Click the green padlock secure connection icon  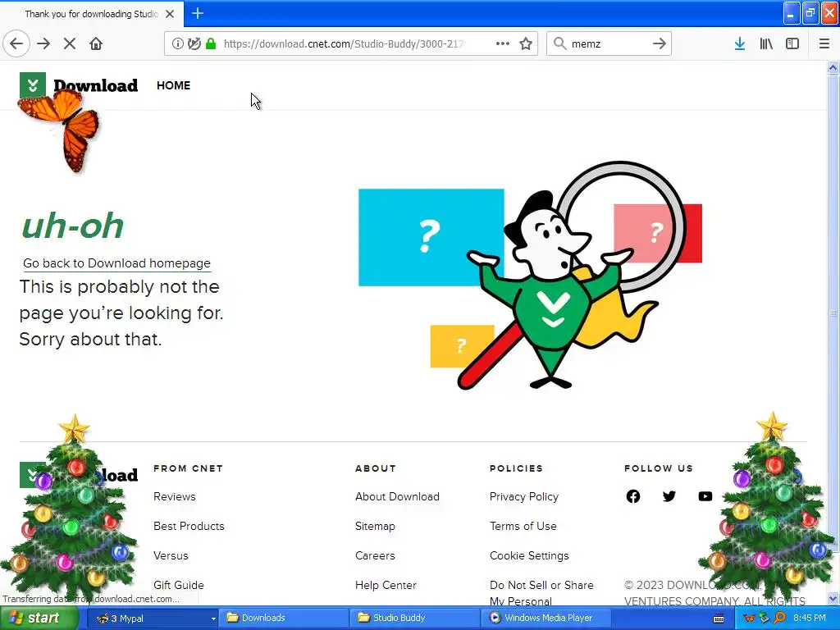pos(211,43)
